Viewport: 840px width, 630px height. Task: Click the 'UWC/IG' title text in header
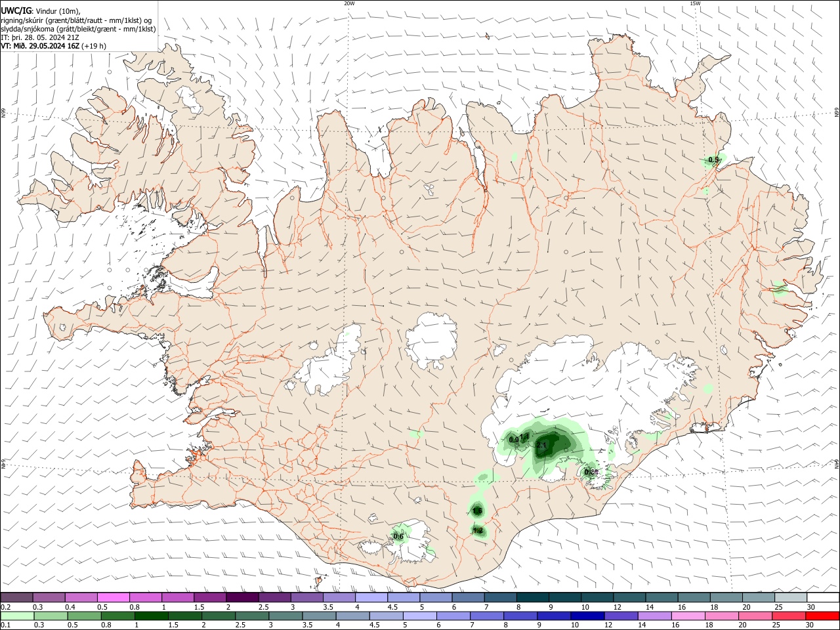pyautogui.click(x=16, y=10)
